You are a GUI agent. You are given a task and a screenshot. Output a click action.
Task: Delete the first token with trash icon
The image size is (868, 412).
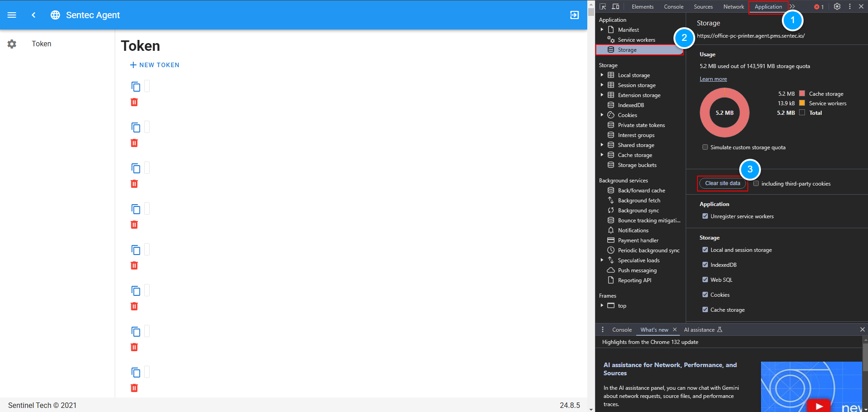(x=134, y=102)
